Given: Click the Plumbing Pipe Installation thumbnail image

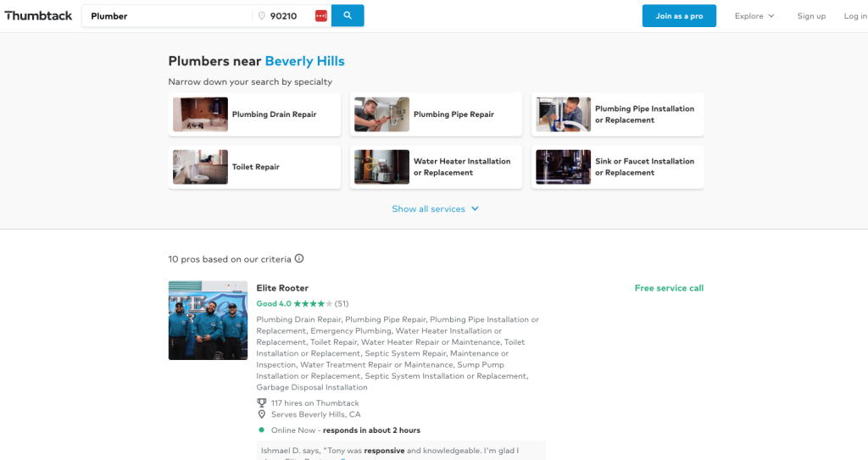Looking at the screenshot, I should 564,114.
